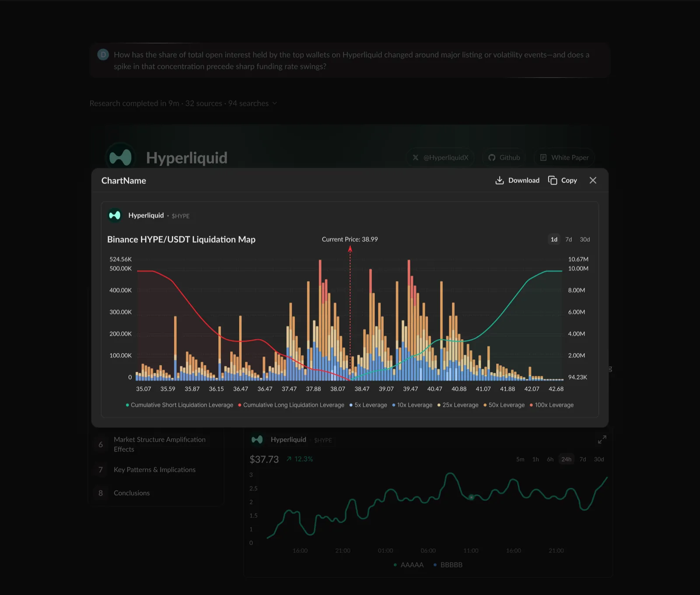Click the user avatar D icon

point(103,55)
